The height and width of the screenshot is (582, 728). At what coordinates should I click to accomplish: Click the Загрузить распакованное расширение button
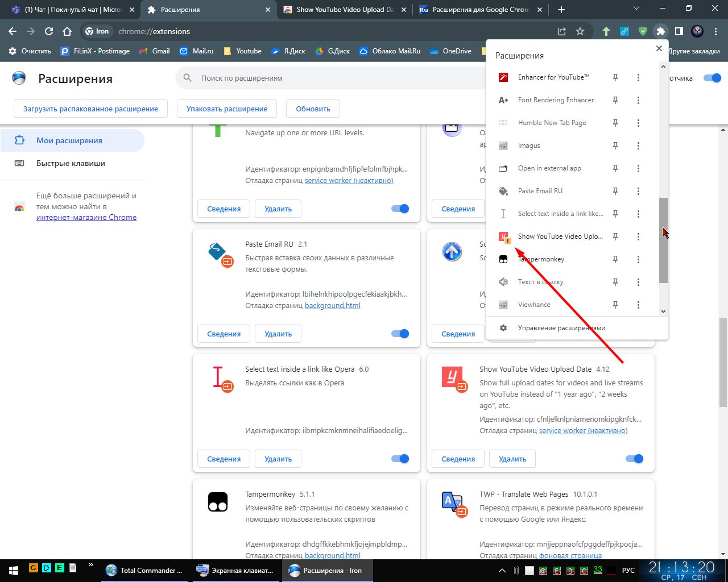pyautogui.click(x=90, y=109)
